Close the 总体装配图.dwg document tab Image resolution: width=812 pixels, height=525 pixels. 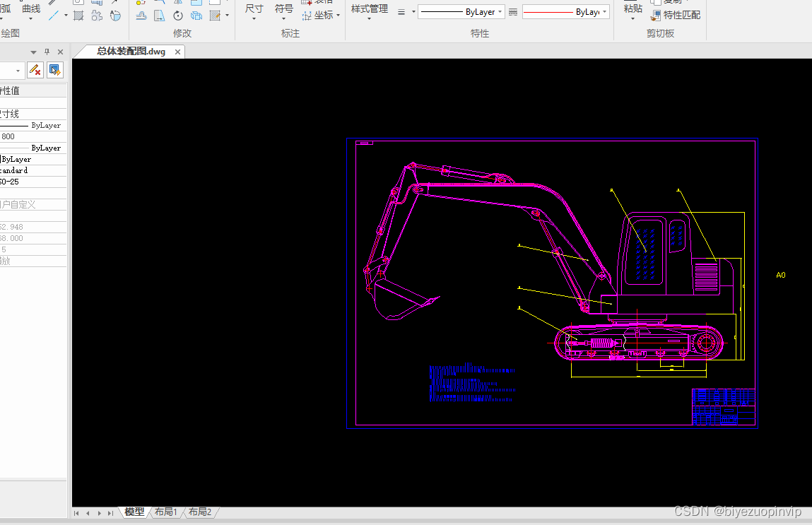(x=177, y=52)
